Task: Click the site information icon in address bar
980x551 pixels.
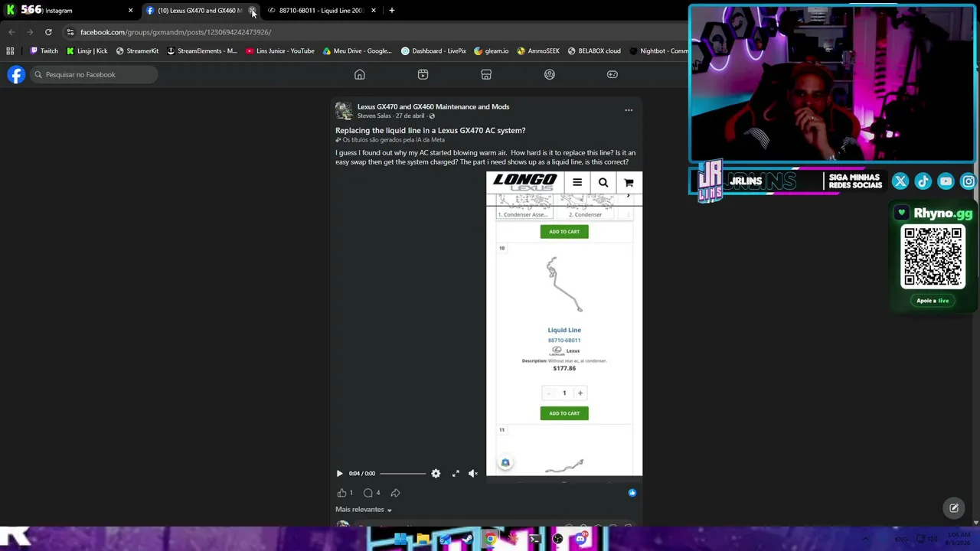Action: (70, 32)
